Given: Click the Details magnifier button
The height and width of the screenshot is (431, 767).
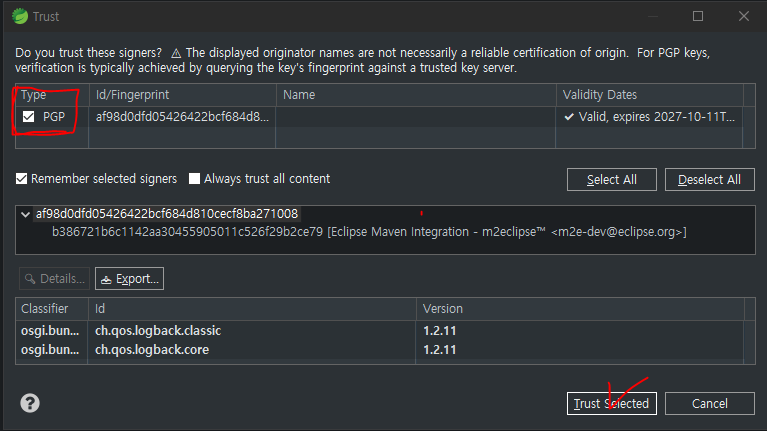Looking at the screenshot, I should [x=54, y=278].
